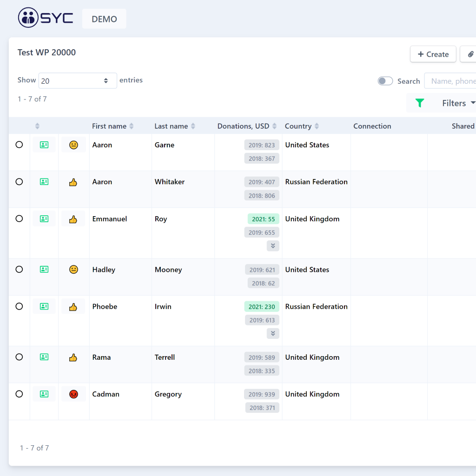This screenshot has width=476, height=476.
Task: Click the paperclip attachment icon button
Action: pyautogui.click(x=470, y=54)
